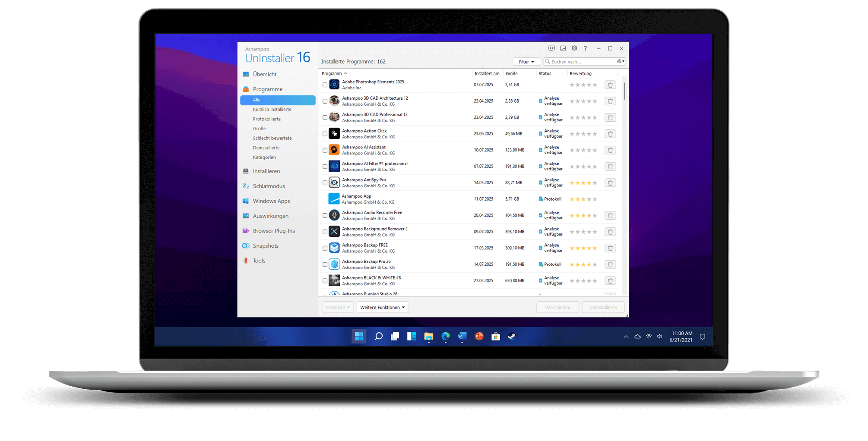Open Snapshots section in sidebar
This screenshot has height=441, width=868.
pos(265,246)
